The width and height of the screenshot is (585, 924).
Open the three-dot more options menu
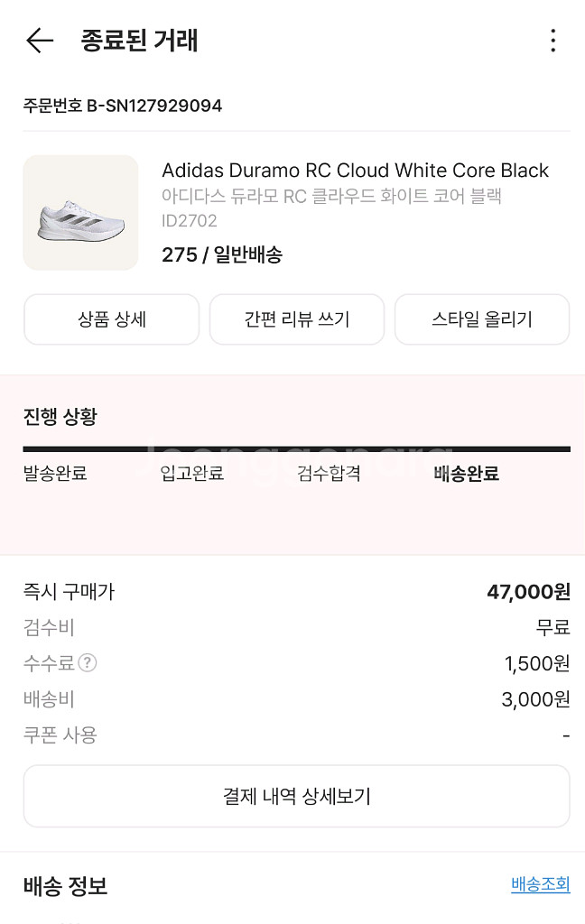[552, 41]
